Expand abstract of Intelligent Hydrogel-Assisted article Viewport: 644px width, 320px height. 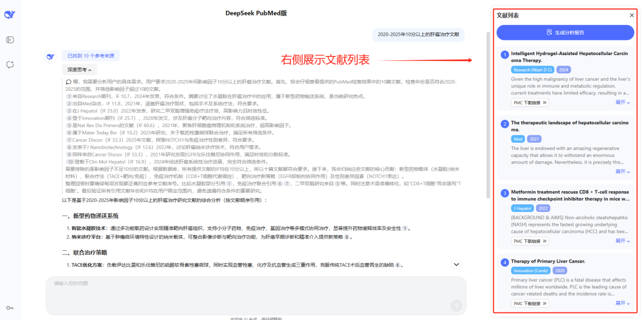point(623,103)
